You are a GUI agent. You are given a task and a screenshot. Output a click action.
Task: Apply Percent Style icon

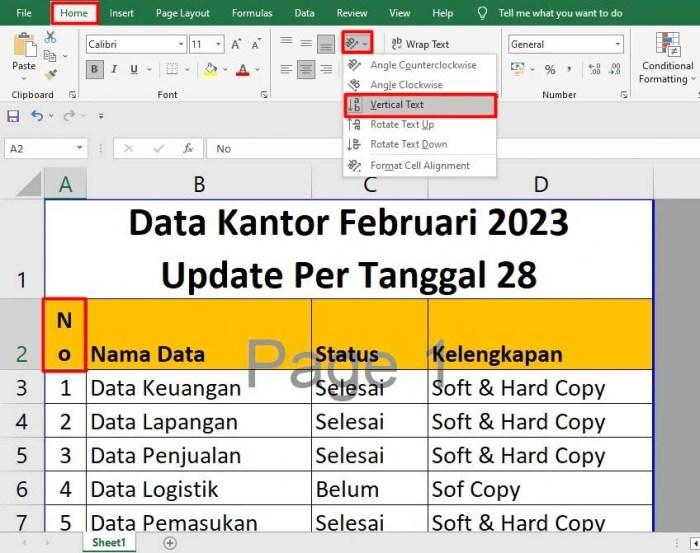click(550, 69)
